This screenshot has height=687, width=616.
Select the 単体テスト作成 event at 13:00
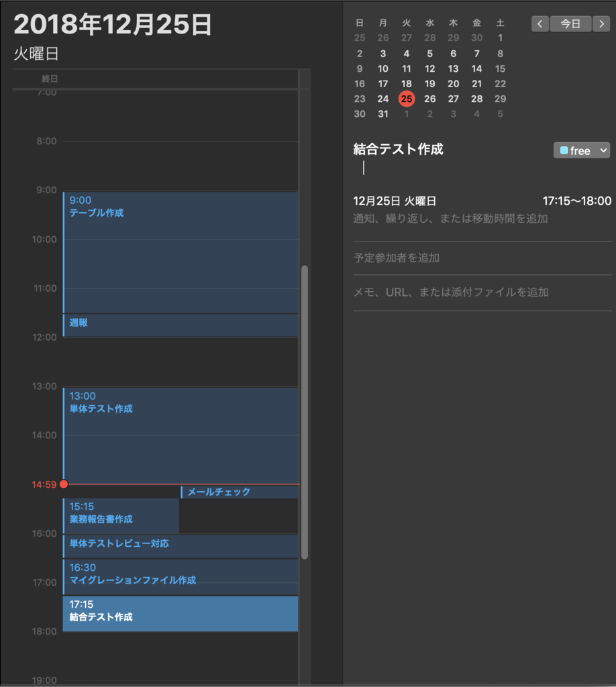click(x=181, y=435)
